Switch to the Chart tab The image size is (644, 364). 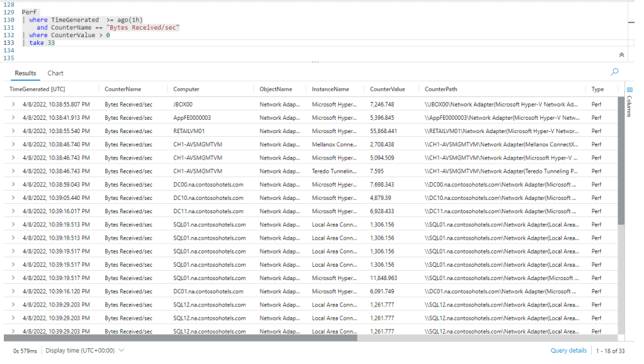[55, 73]
